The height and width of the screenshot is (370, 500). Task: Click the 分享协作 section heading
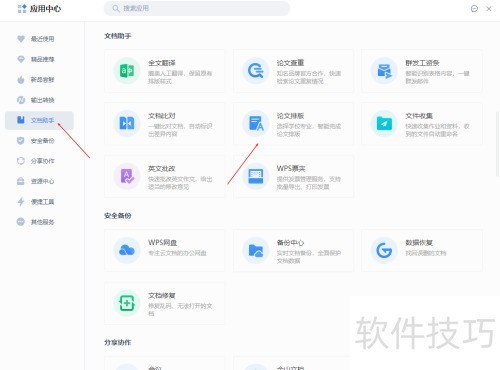[117, 342]
